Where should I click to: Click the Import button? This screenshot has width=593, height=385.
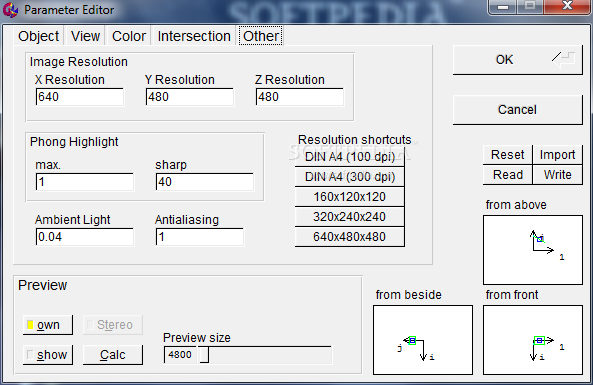click(x=557, y=155)
